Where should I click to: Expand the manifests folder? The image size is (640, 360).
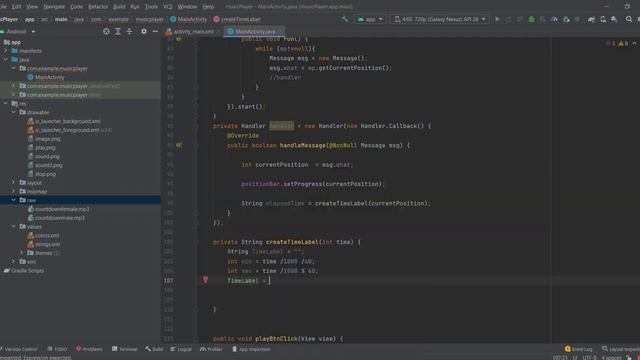(6, 51)
